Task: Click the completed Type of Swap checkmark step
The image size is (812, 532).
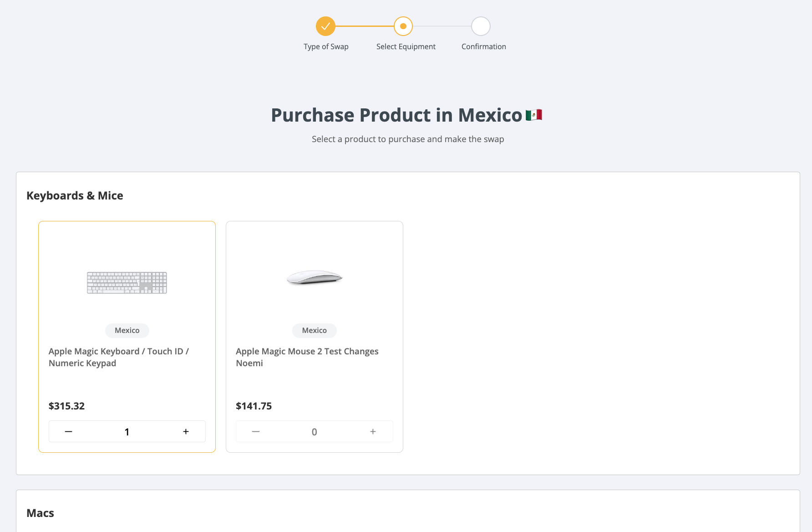Action: 325,26
